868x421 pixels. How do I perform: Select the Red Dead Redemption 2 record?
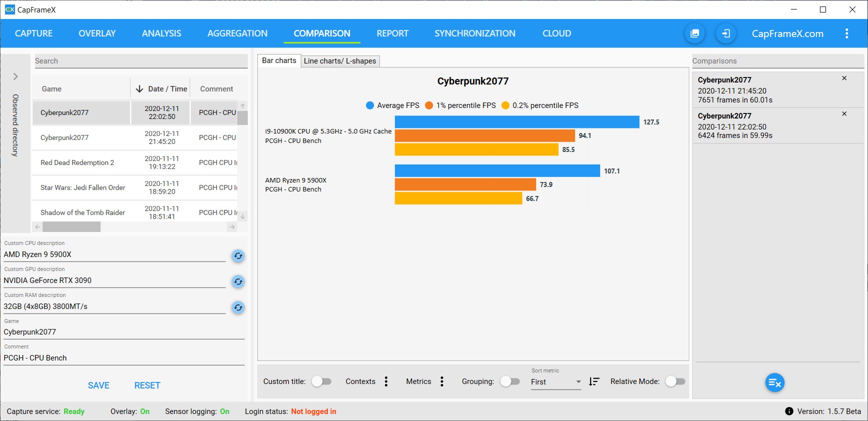[x=135, y=162]
